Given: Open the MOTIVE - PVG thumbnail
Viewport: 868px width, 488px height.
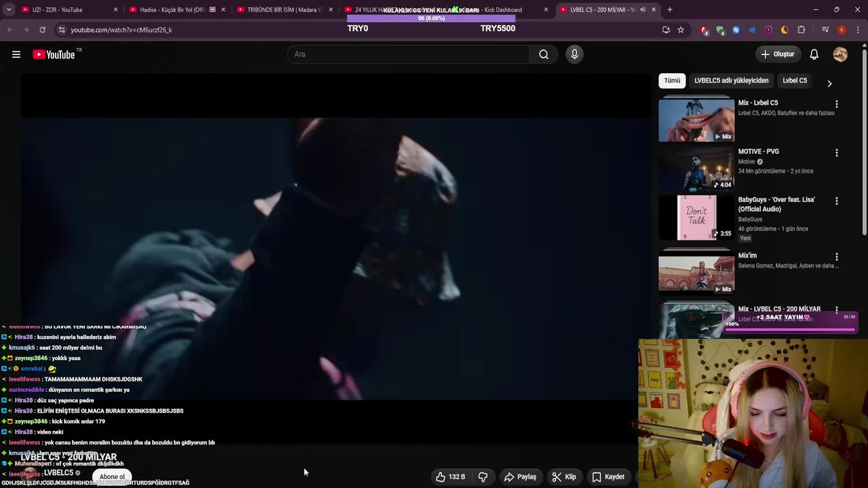Looking at the screenshot, I should (696, 169).
